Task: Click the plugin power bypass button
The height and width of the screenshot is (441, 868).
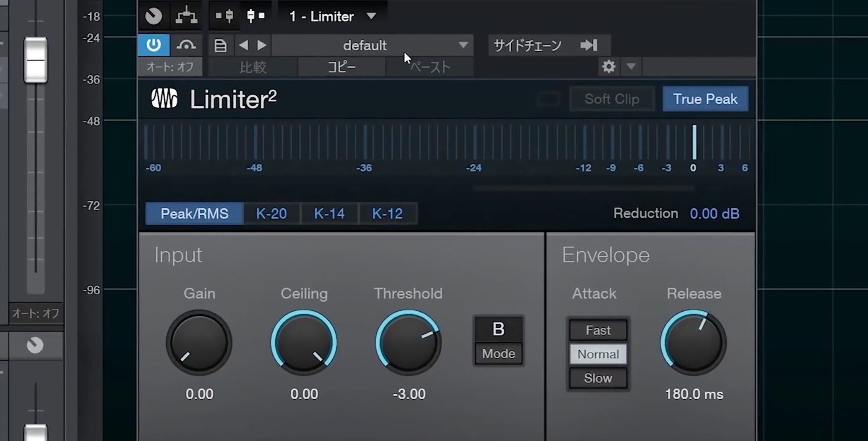Action: (153, 45)
